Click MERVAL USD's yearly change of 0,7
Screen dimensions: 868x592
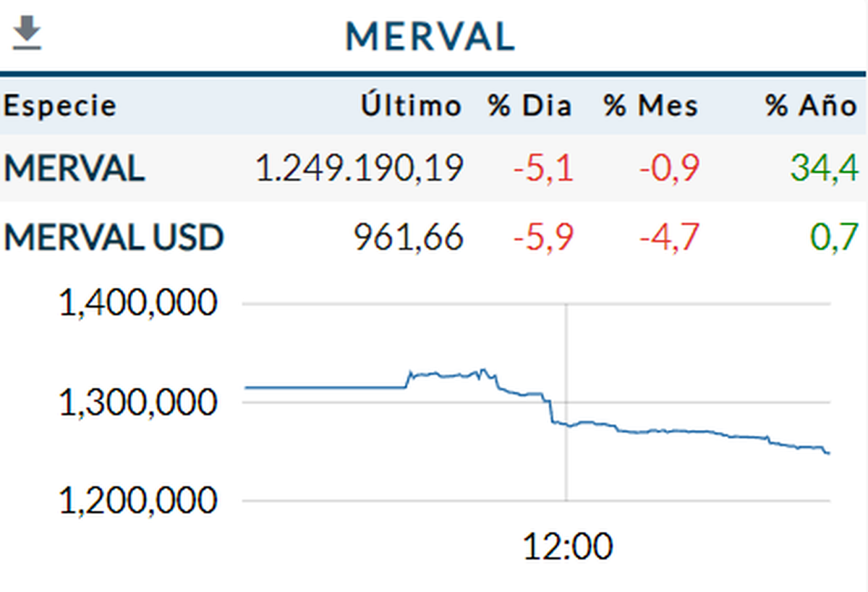pyautogui.click(x=834, y=238)
